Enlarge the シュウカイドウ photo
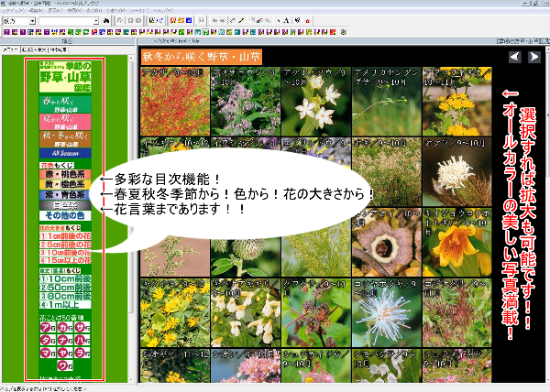Viewport: 550px width, 392px height. (x=316, y=365)
